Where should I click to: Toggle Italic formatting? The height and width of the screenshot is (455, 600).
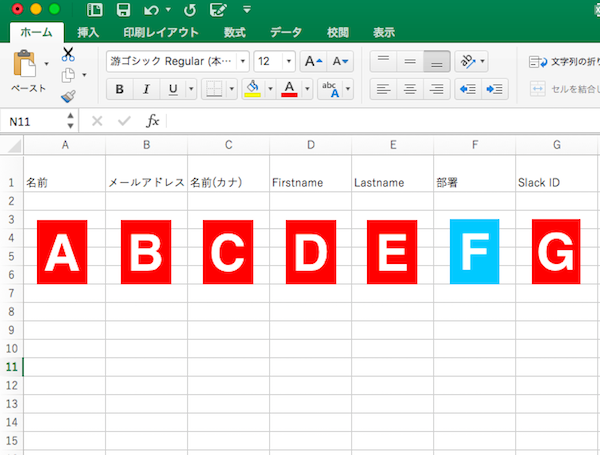(147, 89)
